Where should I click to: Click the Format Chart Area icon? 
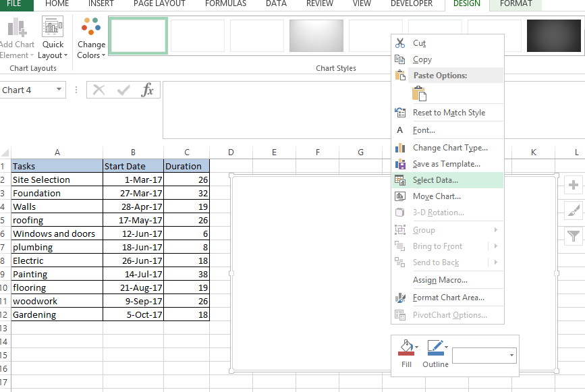click(x=401, y=298)
